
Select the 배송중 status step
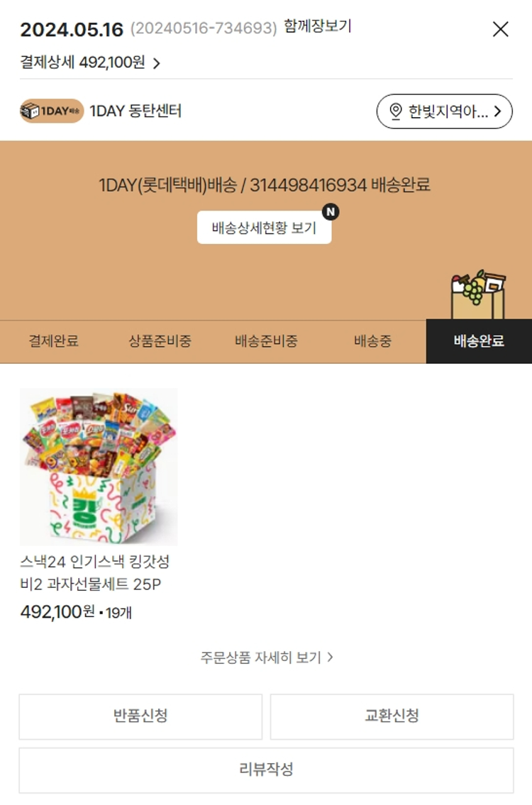(373, 341)
